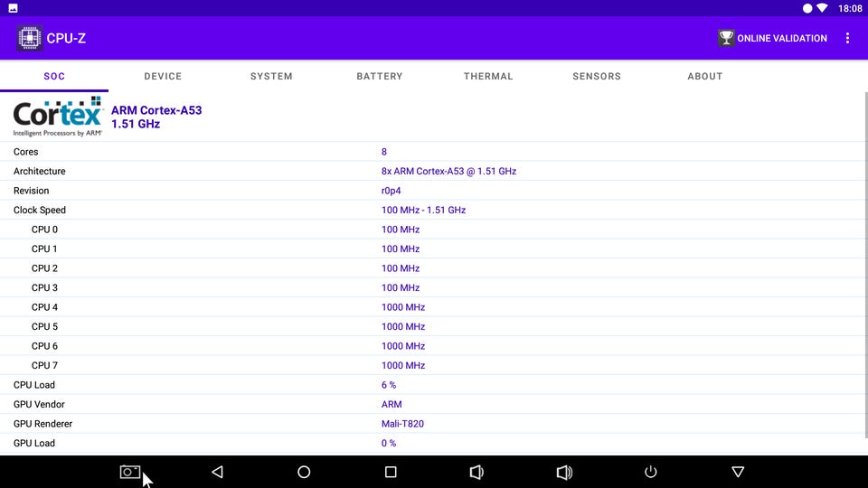The height and width of the screenshot is (488, 868).
Task: Click the round dot icon in status bar
Action: [x=807, y=8]
